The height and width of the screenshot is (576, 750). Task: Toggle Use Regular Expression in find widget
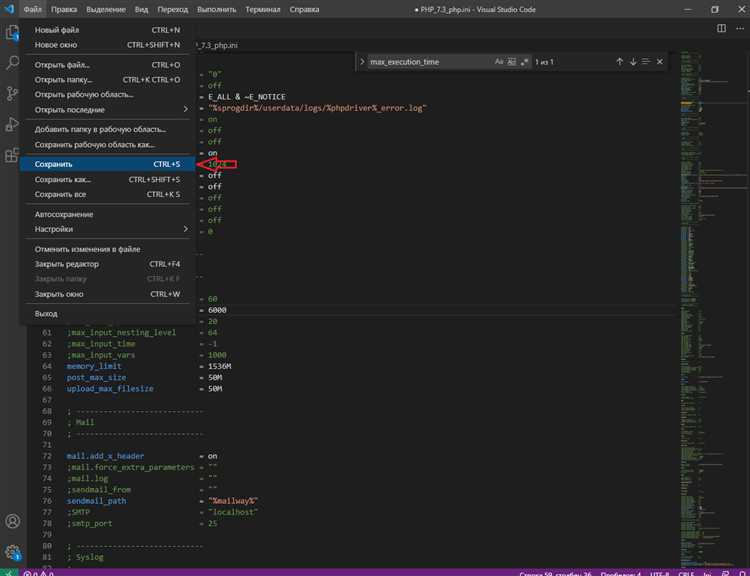(x=525, y=62)
